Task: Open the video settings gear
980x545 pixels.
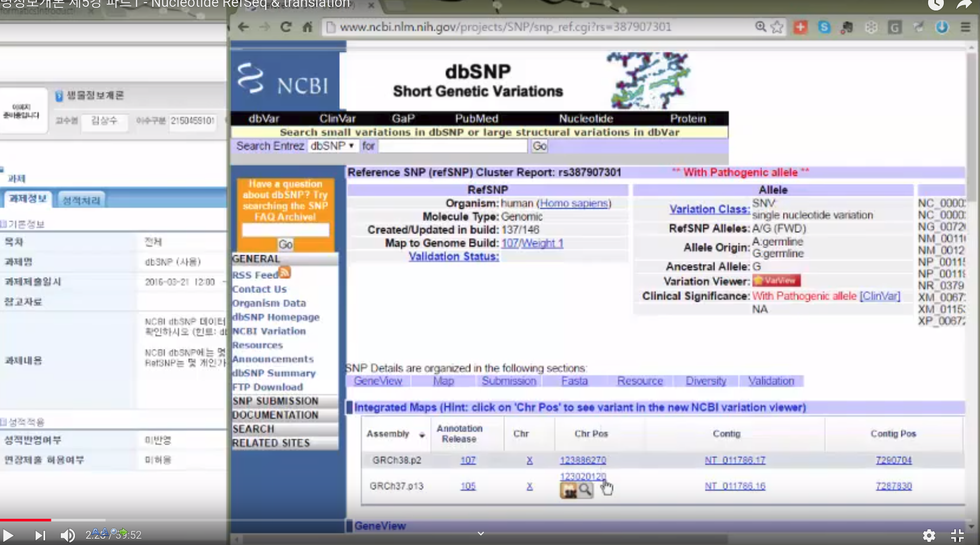Action: point(929,535)
